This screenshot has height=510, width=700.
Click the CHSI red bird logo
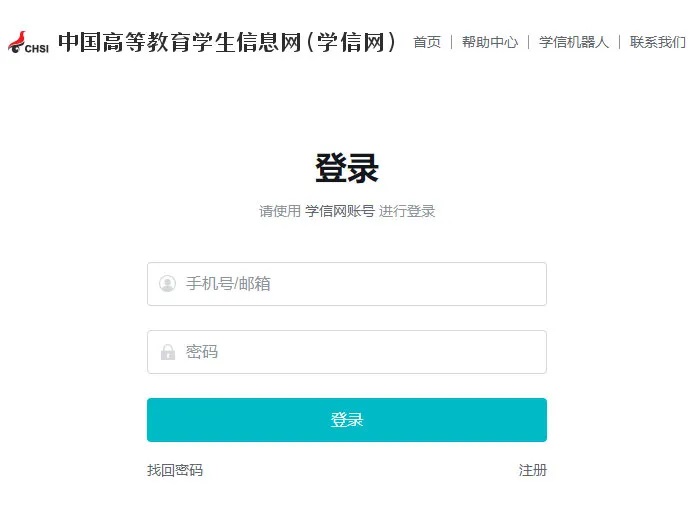click(17, 42)
